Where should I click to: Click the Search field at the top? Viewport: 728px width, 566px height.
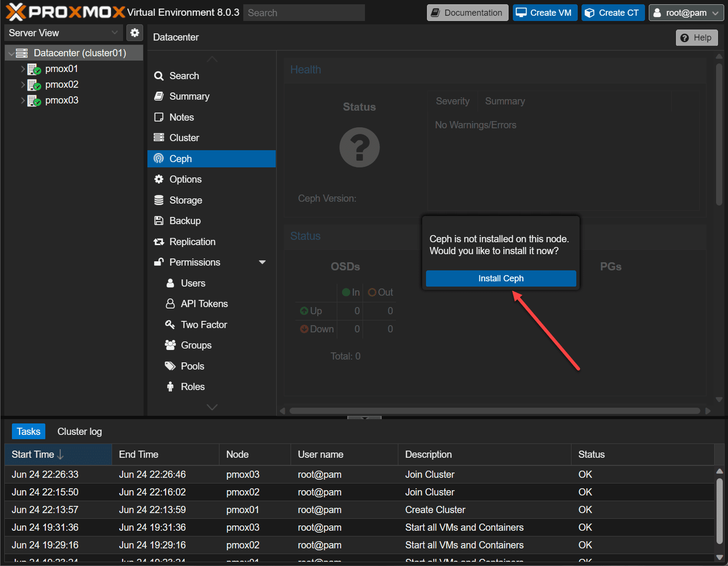pos(304,12)
